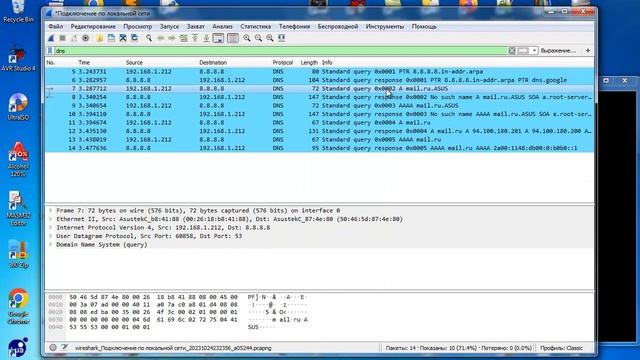The height and width of the screenshot is (360, 640).
Task: Expand the Ethernet II details row
Action: click(x=51, y=219)
